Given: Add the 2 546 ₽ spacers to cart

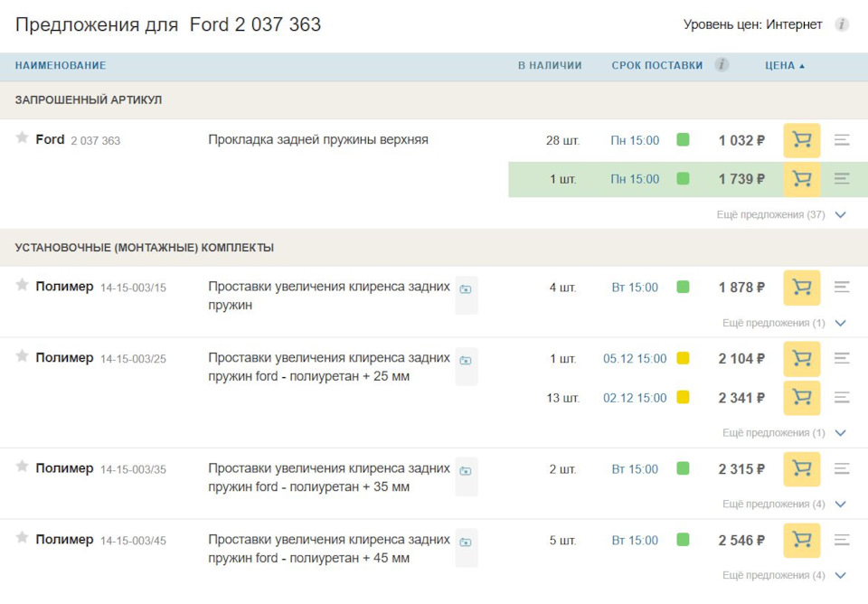Looking at the screenshot, I should (x=801, y=541).
